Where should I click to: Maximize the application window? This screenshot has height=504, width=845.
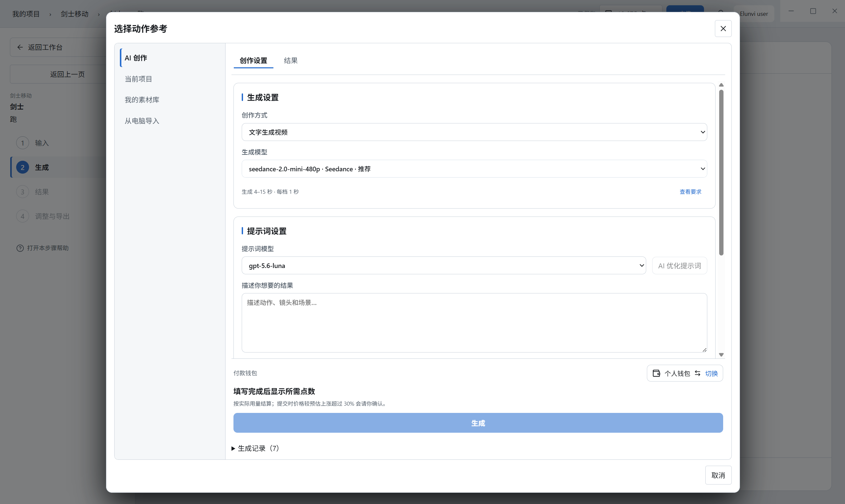[x=813, y=11]
